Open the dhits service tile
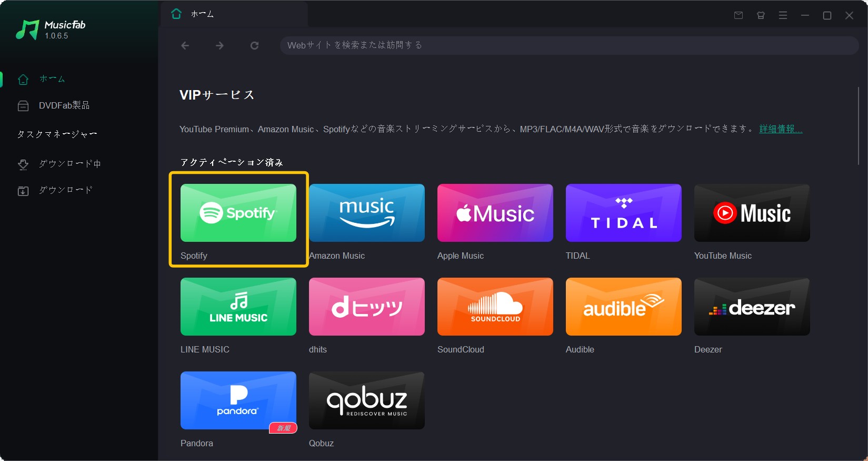Screen dimensions: 868x461 [x=367, y=307]
